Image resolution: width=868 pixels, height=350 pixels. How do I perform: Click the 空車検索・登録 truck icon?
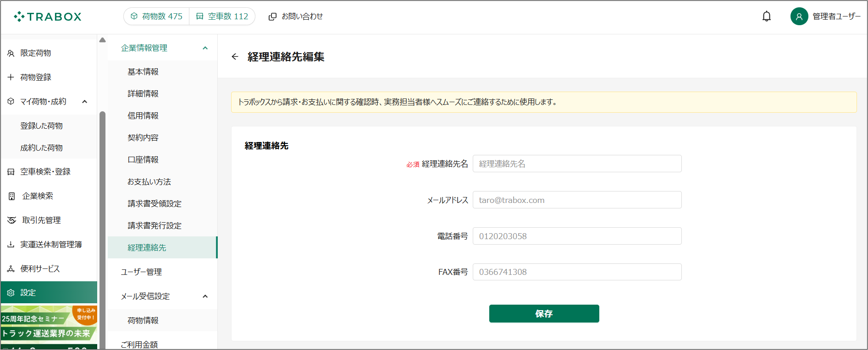click(x=11, y=172)
